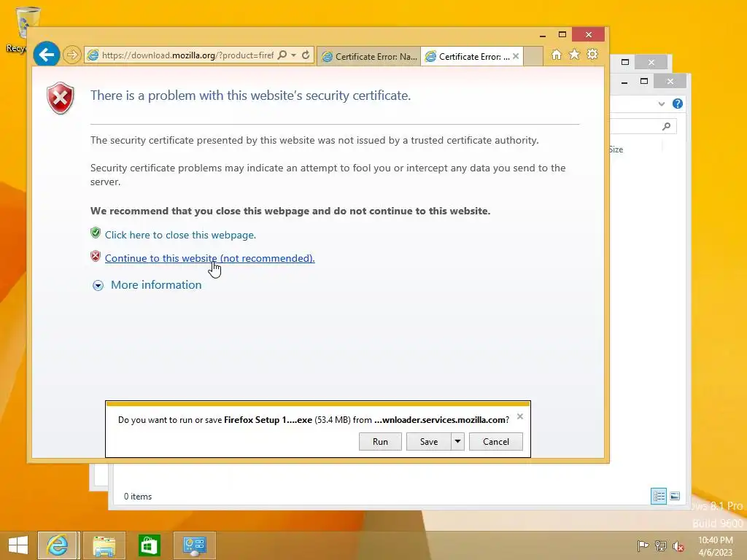Click the red shield certificate error icon
The width and height of the screenshot is (747, 560).
(x=60, y=98)
